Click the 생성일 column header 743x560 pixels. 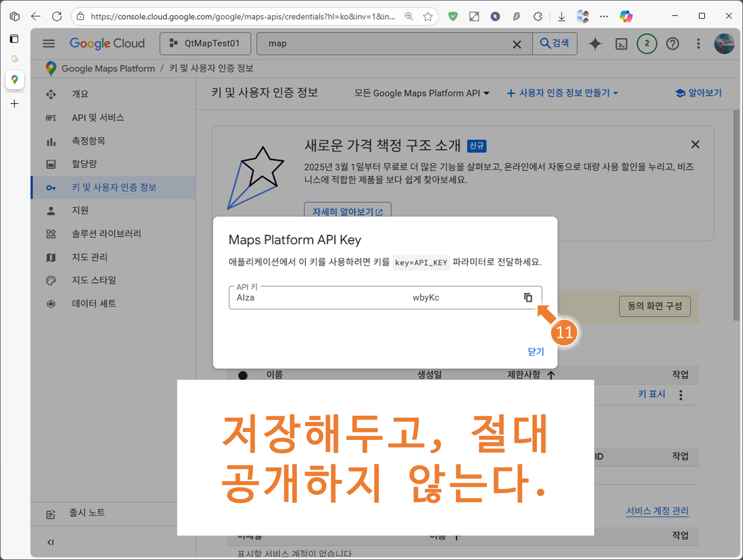point(429,374)
